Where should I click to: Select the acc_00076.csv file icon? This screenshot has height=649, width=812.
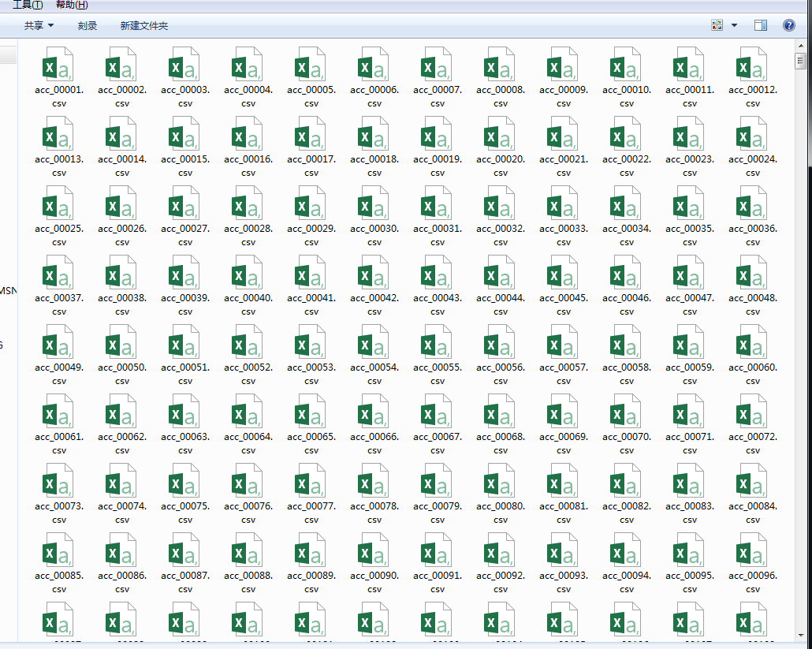247,480
